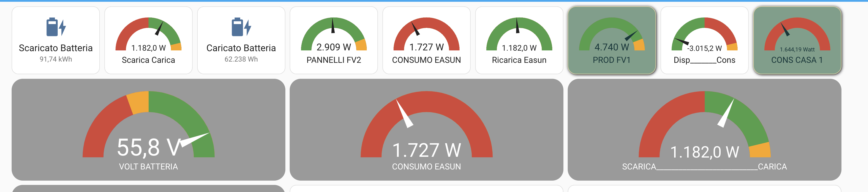Click 1.182,0 W in small Scarica Carica
The width and height of the screenshot is (868, 192).
point(149,48)
